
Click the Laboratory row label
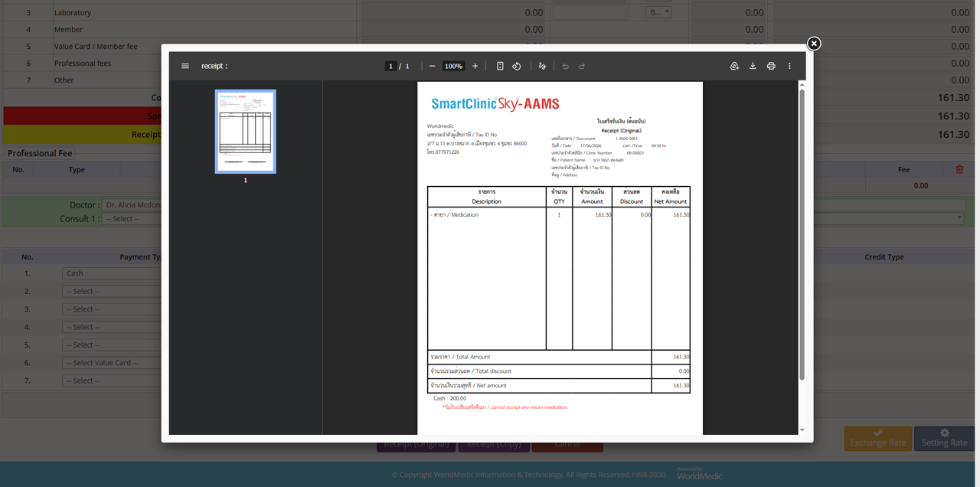pyautogui.click(x=73, y=12)
